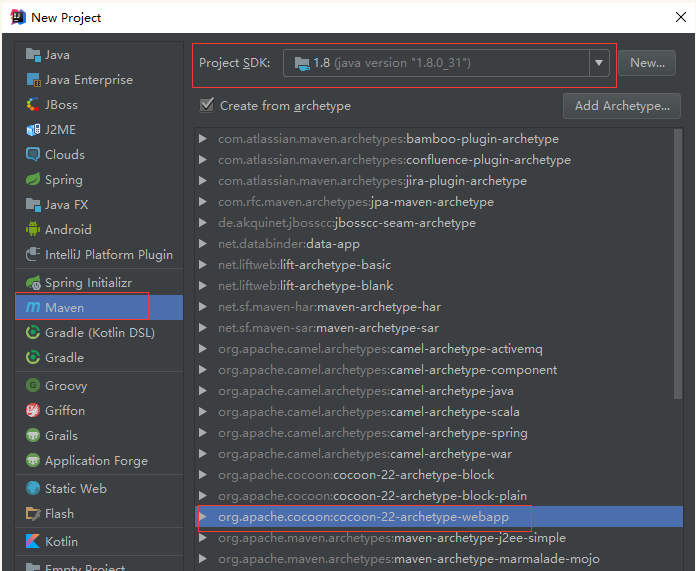696x571 pixels.
Task: Expand jbosscc-seam-archetype entry
Action: click(x=203, y=222)
